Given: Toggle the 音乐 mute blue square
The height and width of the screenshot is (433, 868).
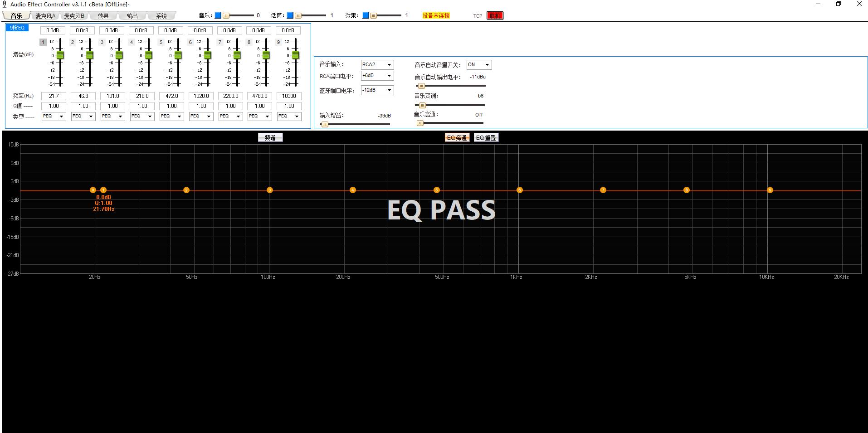Looking at the screenshot, I should pyautogui.click(x=218, y=15).
